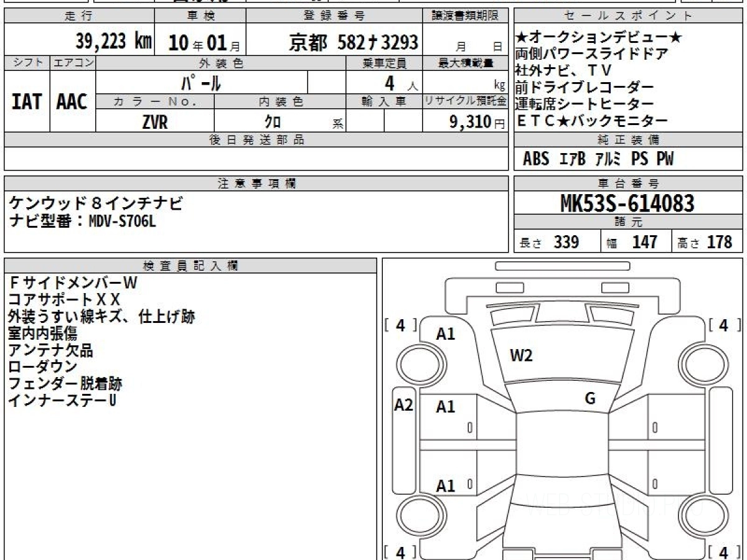The height and width of the screenshot is (560, 747).
Task: Click the 輸入車 header
Action: pyautogui.click(x=384, y=101)
